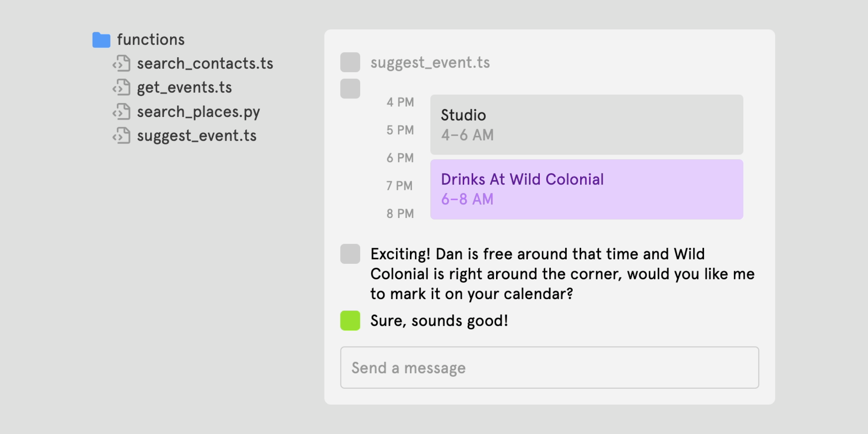Image resolution: width=868 pixels, height=434 pixels.
Task: Click the 6 PM time label
Action: tap(400, 158)
